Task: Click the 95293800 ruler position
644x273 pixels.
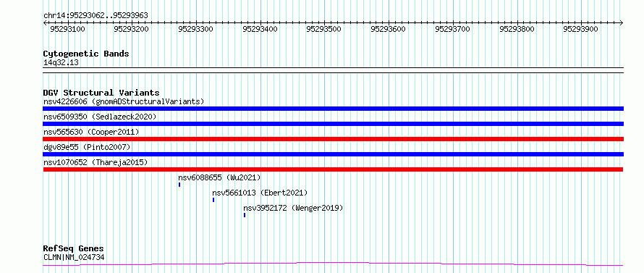Action: [517, 29]
